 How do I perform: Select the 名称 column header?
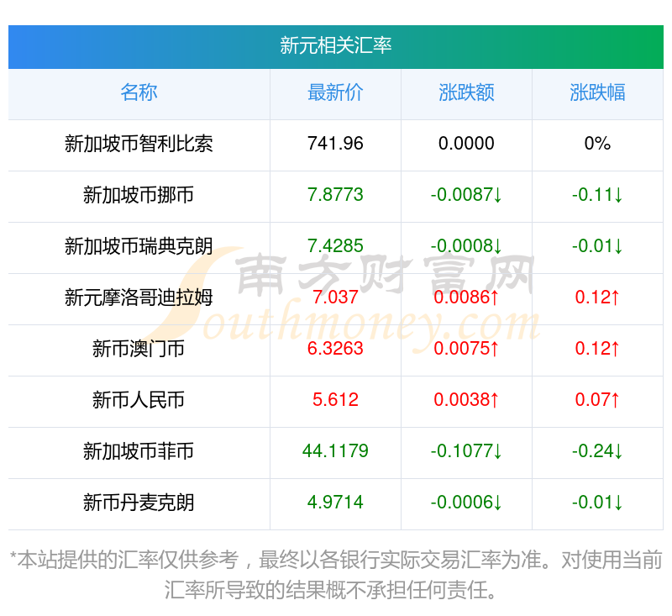coord(139,92)
